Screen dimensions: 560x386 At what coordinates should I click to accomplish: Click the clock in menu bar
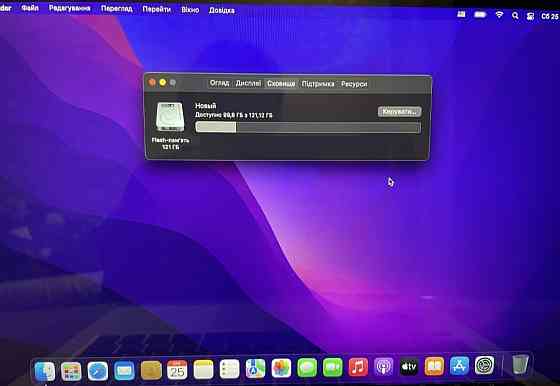tap(550, 16)
